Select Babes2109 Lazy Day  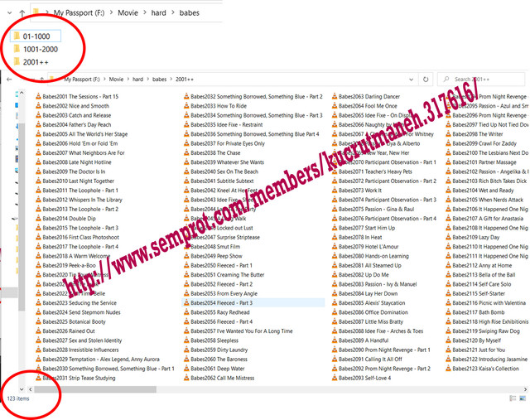click(x=473, y=237)
